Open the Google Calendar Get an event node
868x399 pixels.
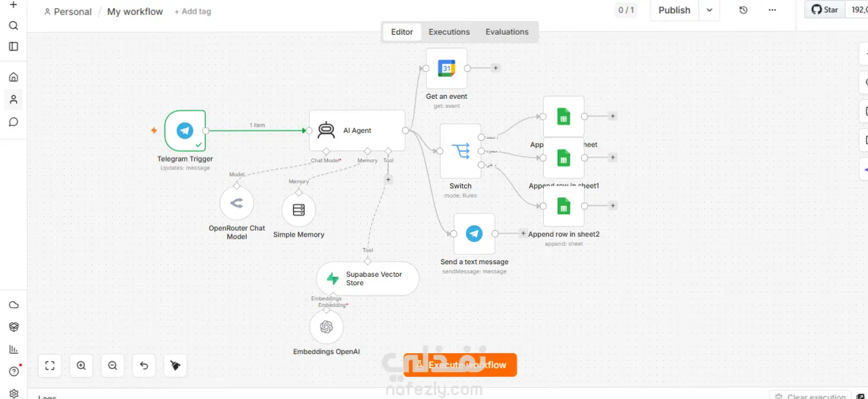click(446, 68)
